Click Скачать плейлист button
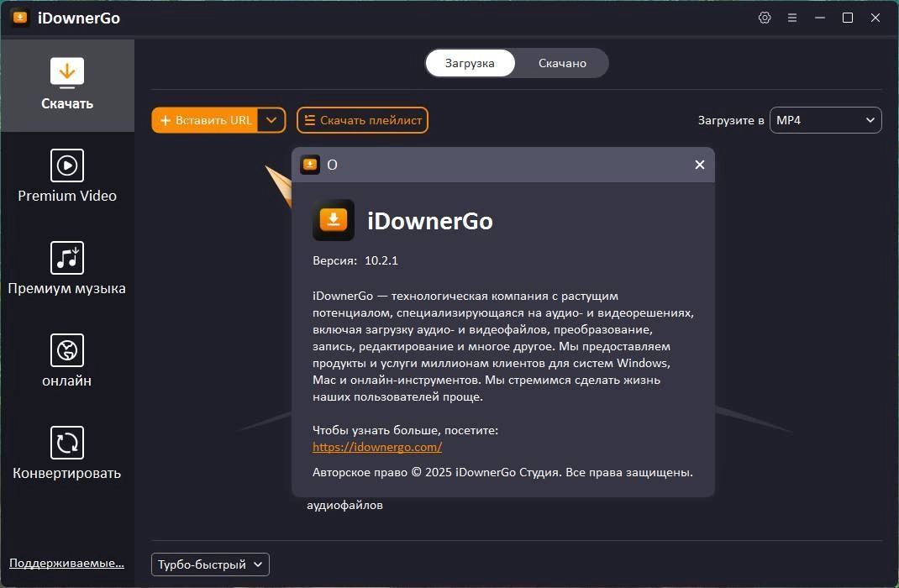 [x=362, y=120]
